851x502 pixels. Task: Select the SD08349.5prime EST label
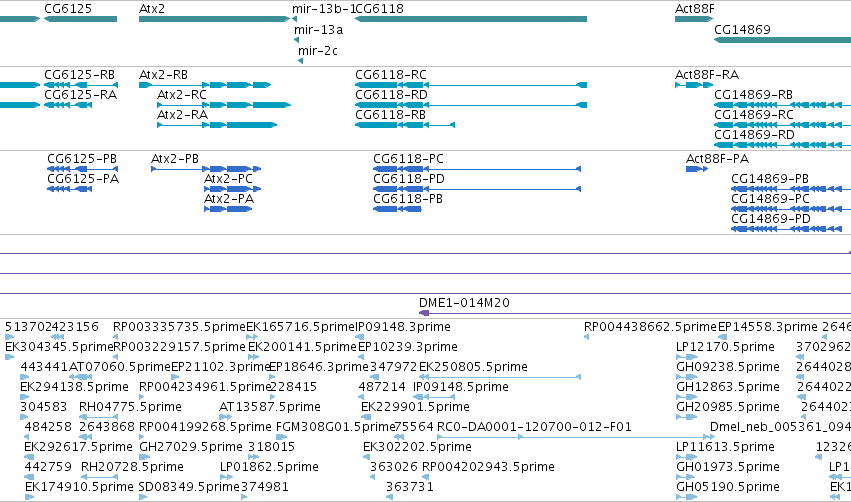[189, 487]
